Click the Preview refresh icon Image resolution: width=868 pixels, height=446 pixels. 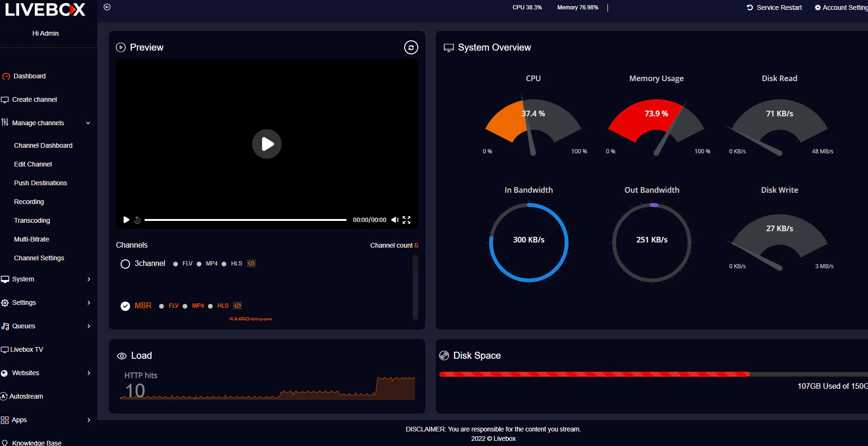click(411, 47)
